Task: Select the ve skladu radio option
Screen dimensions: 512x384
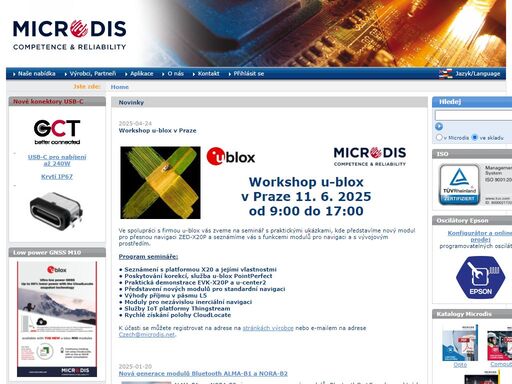Action: 475,137
